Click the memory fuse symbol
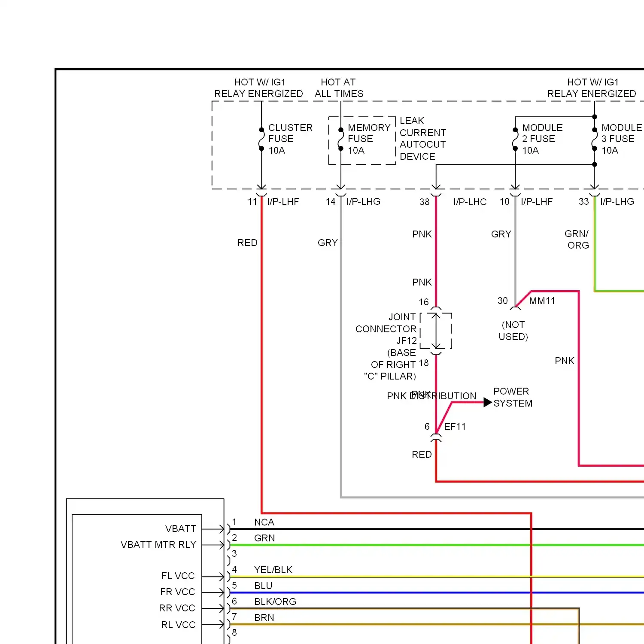Image resolution: width=644 pixels, height=644 pixels. coord(341,139)
